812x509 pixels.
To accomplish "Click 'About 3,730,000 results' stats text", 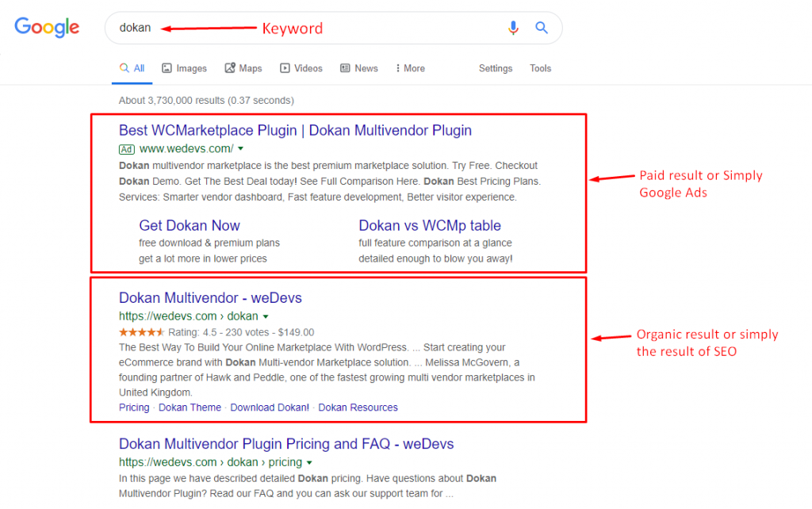I will (x=206, y=101).
